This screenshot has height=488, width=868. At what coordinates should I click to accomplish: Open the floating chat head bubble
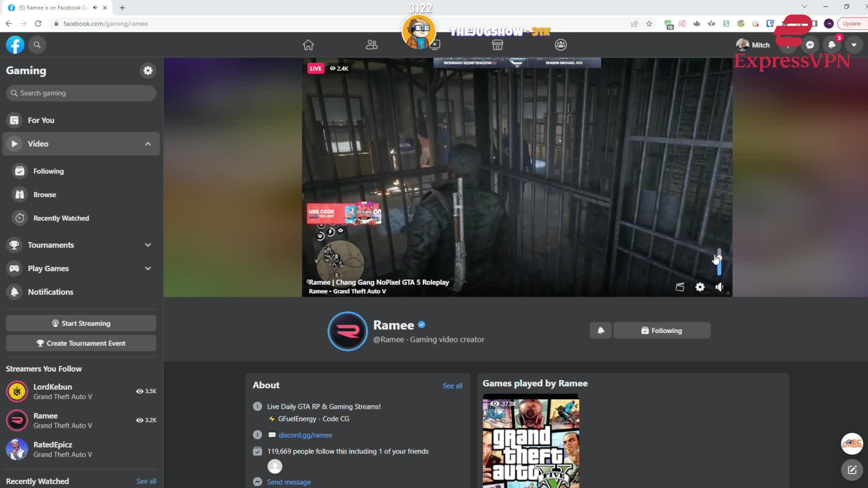[x=852, y=443]
